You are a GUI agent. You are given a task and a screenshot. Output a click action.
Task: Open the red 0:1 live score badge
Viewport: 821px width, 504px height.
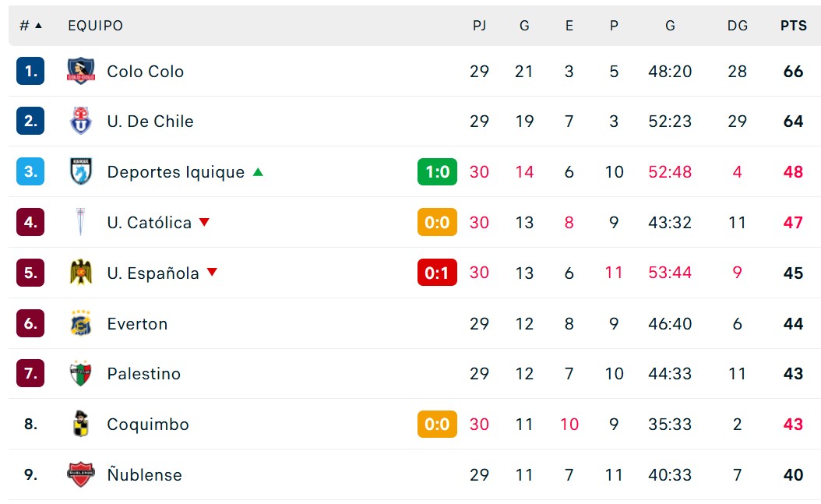coord(437,272)
